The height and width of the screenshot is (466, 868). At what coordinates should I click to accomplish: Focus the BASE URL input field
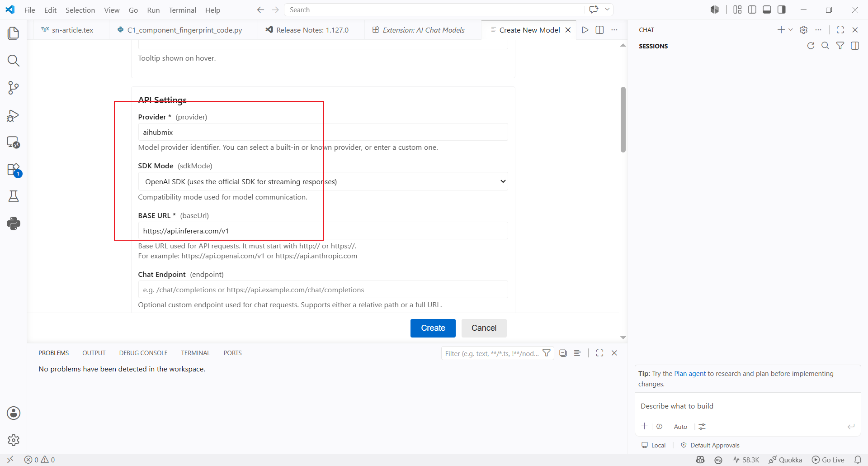click(323, 231)
